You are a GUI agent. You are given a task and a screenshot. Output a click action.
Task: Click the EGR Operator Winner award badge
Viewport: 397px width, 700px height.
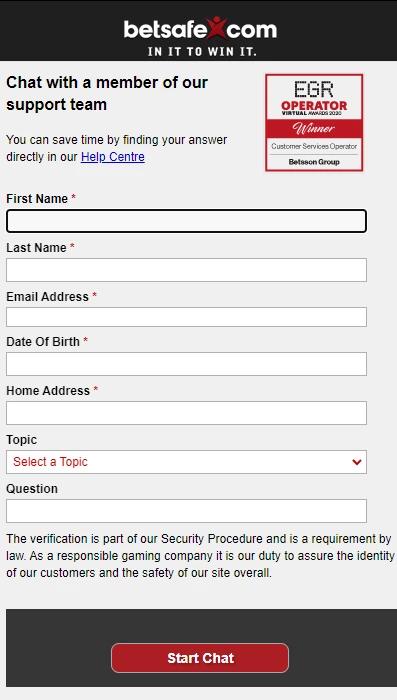[x=314, y=122]
